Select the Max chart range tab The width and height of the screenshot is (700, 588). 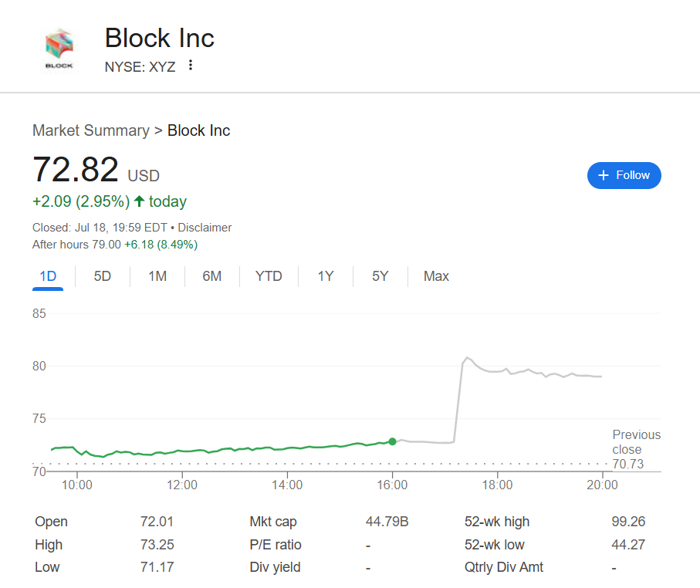[436, 276]
